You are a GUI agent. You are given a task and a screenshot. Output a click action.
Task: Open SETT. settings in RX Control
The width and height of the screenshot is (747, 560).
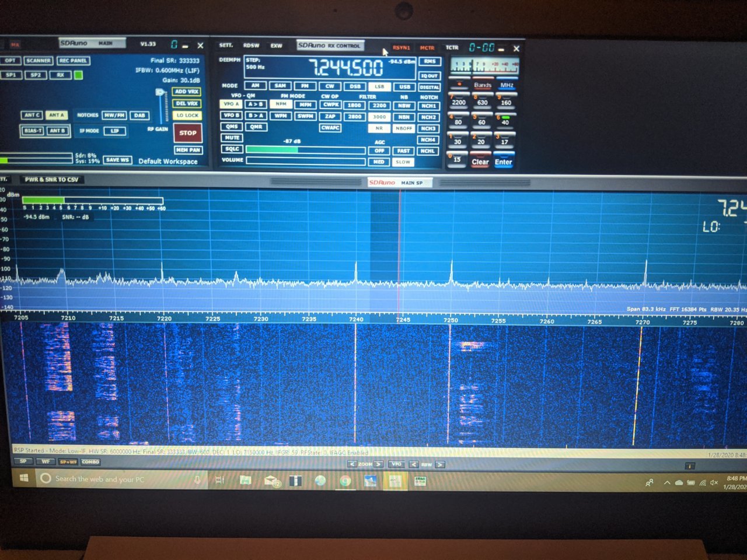click(x=226, y=45)
